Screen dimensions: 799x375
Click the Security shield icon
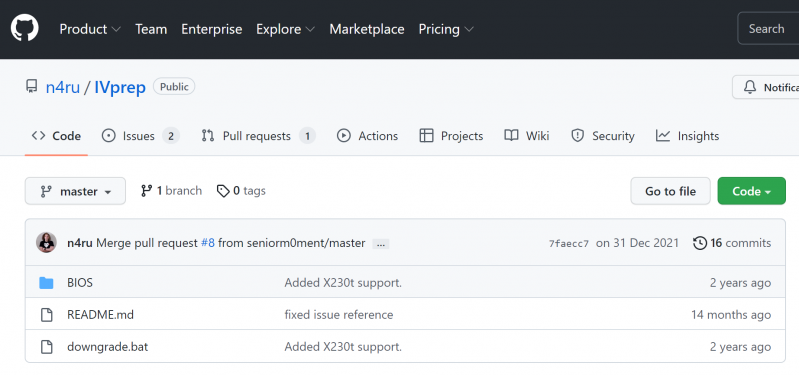[x=577, y=136]
